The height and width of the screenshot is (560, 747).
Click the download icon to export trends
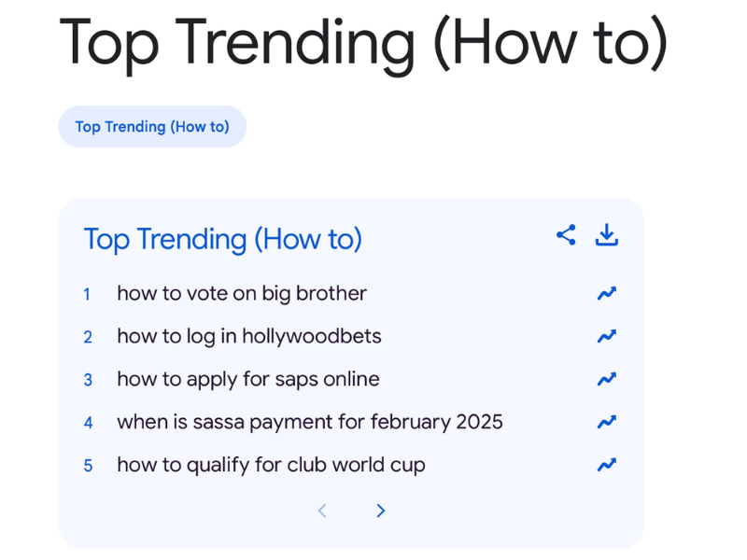(x=607, y=236)
